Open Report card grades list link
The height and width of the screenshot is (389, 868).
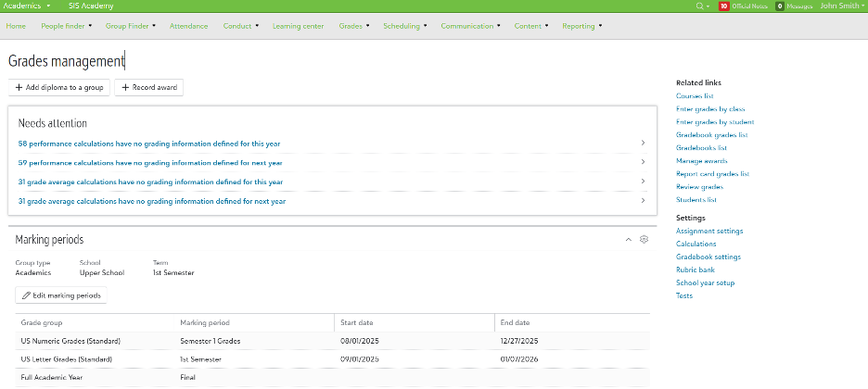[712, 173]
